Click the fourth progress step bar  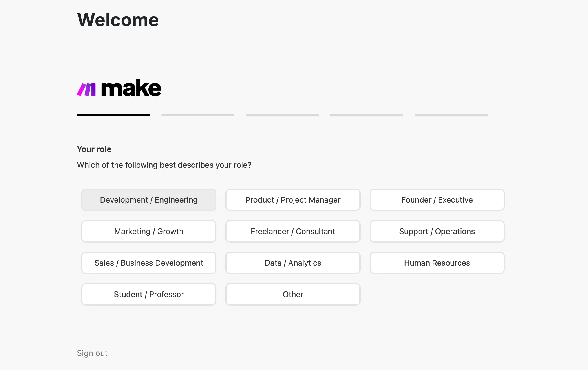point(367,115)
